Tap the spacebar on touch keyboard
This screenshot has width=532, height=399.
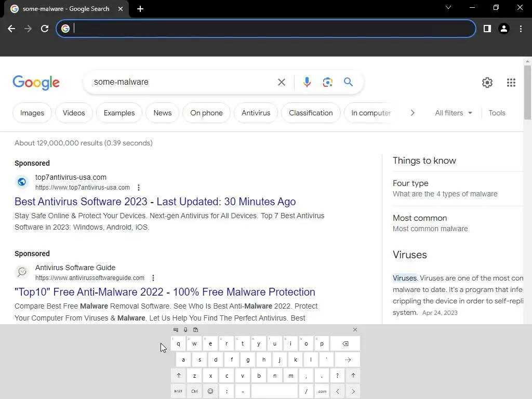pos(274,391)
